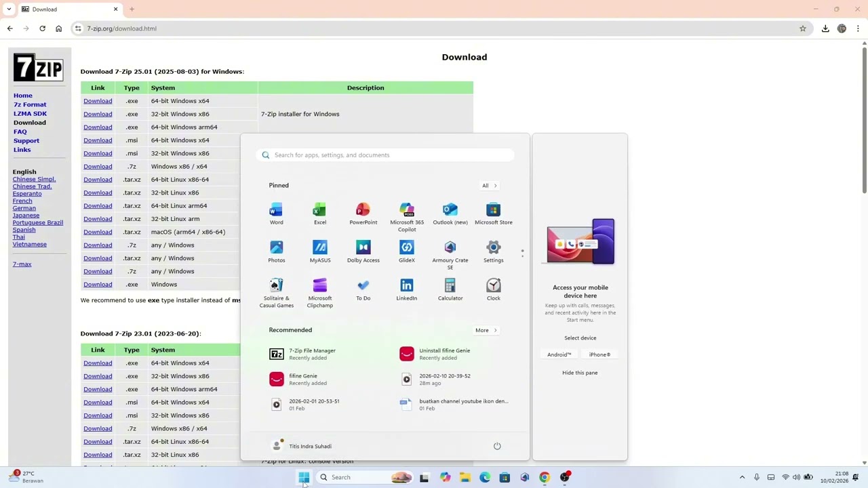Expand More recommended items
This screenshot has height=488, width=868.
[486, 330]
